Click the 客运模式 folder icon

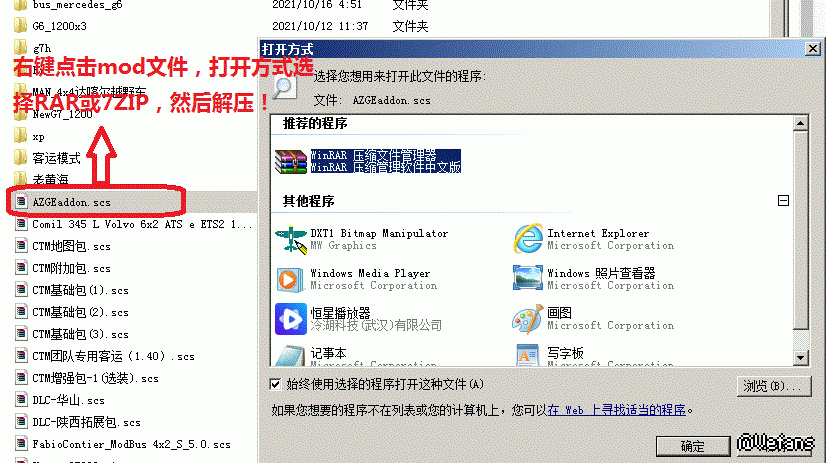(21, 157)
